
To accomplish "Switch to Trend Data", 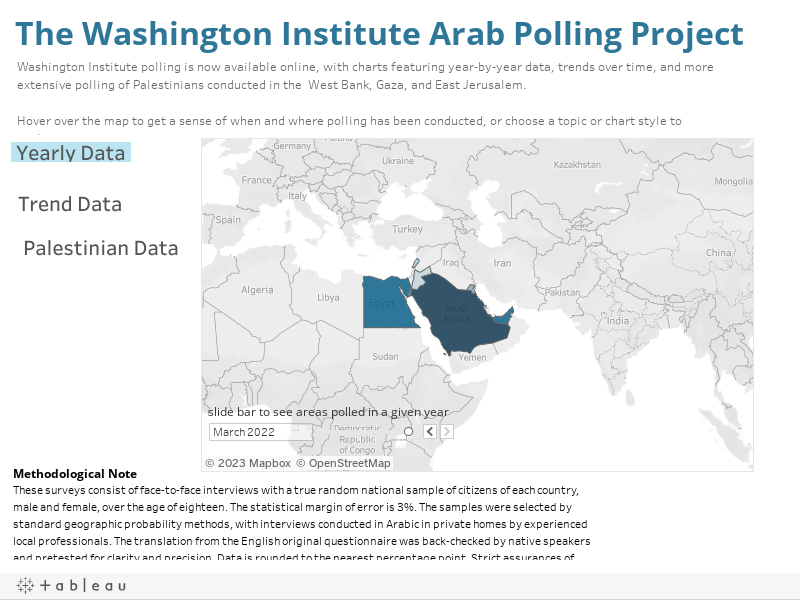I will (x=70, y=204).
